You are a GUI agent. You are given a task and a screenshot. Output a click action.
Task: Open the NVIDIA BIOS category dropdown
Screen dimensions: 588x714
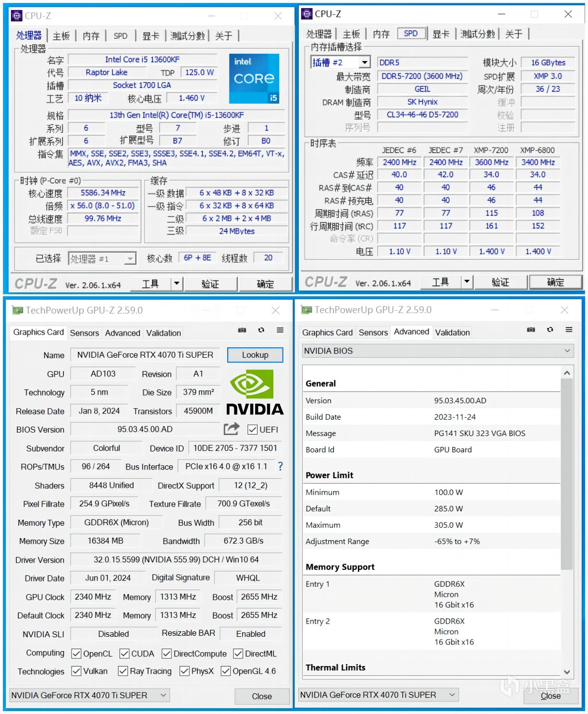438,351
